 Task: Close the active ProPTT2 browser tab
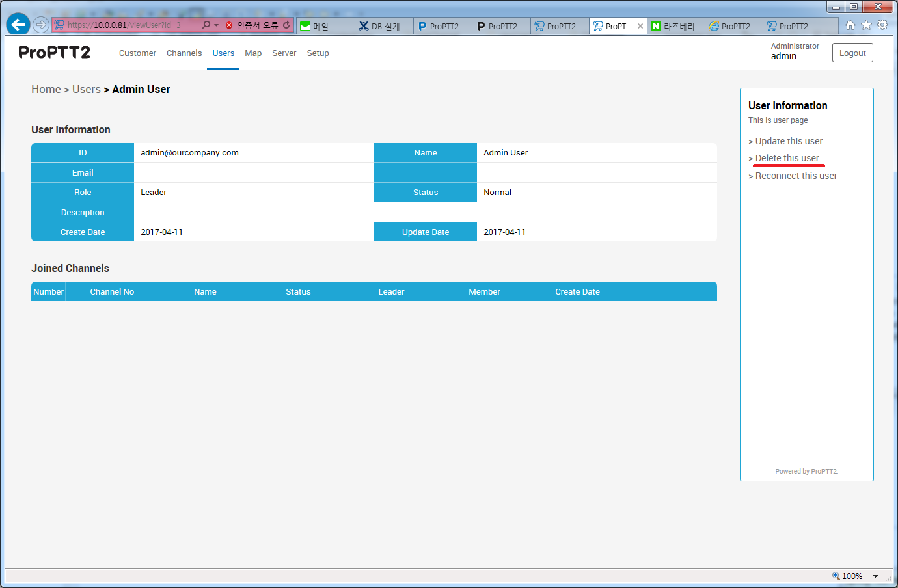pos(640,26)
